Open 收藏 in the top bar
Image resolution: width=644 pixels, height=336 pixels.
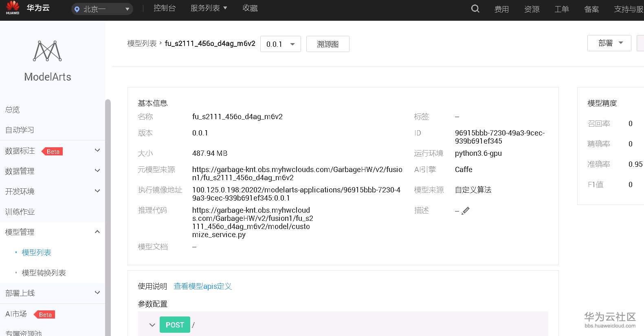pos(250,8)
